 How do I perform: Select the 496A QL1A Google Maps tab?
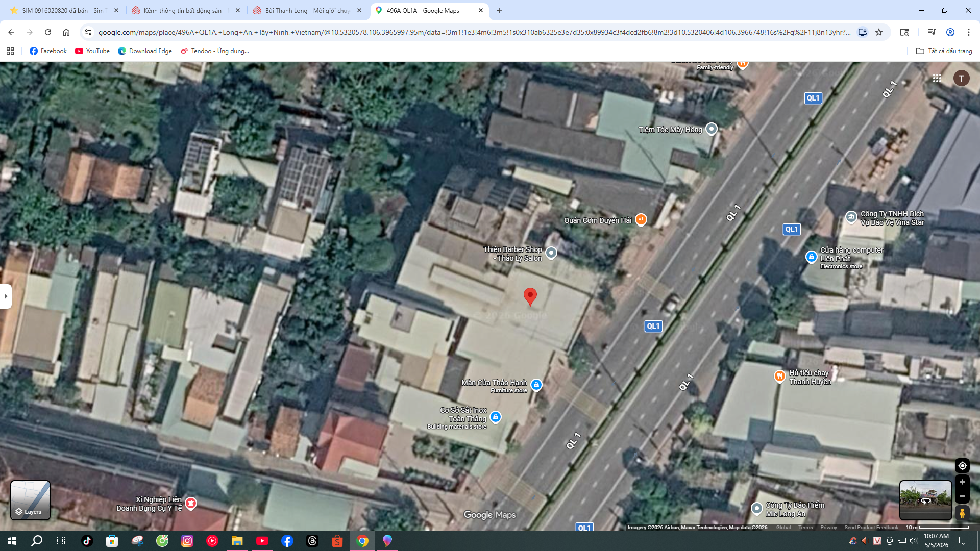429,10
